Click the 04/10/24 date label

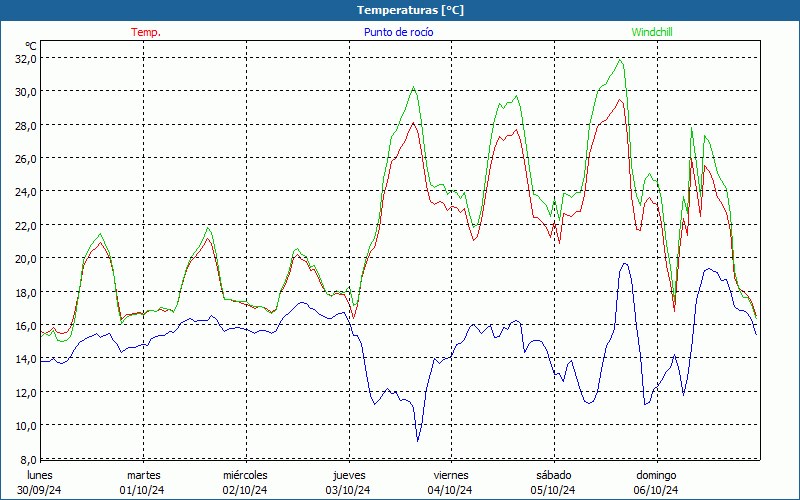450,490
